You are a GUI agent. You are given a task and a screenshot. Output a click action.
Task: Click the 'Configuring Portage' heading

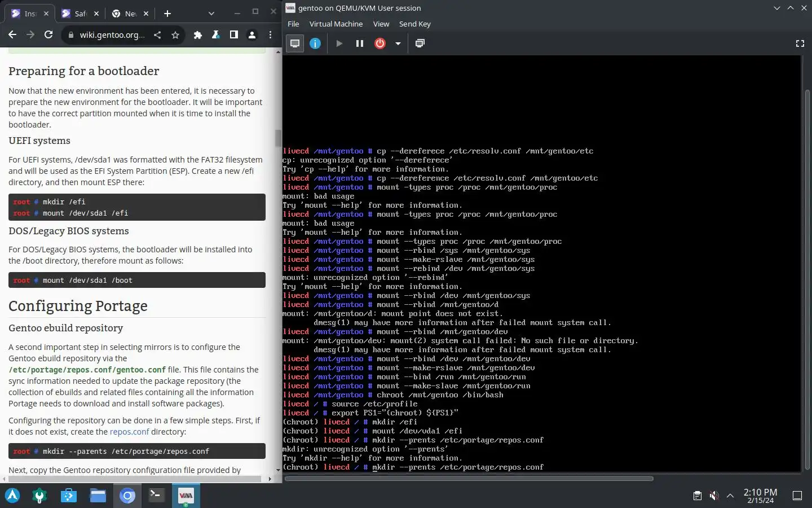(78, 306)
